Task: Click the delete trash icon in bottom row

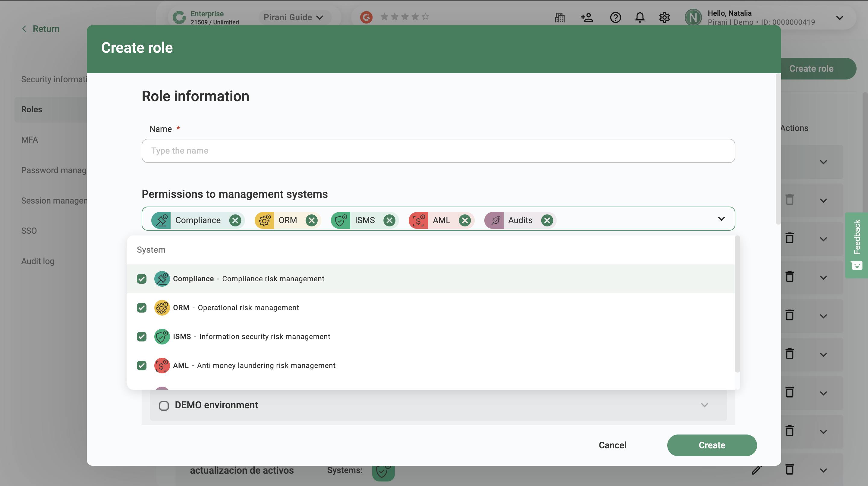Action: click(790, 469)
